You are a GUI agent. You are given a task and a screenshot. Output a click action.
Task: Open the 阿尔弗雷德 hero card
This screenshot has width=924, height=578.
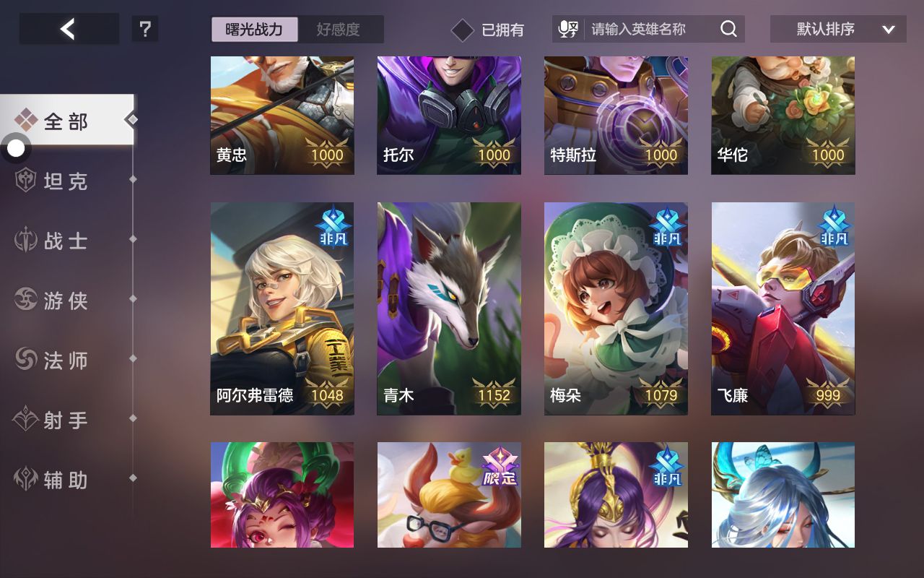pos(282,309)
